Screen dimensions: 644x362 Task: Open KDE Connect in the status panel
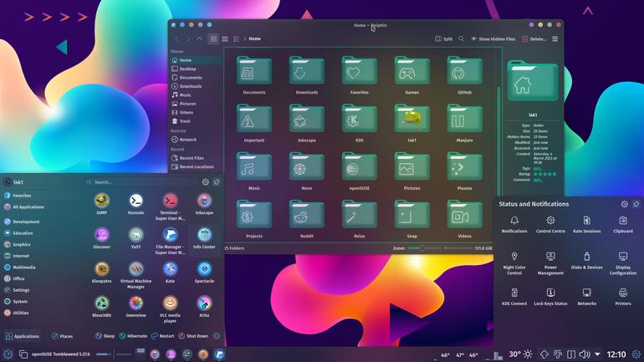click(x=514, y=297)
